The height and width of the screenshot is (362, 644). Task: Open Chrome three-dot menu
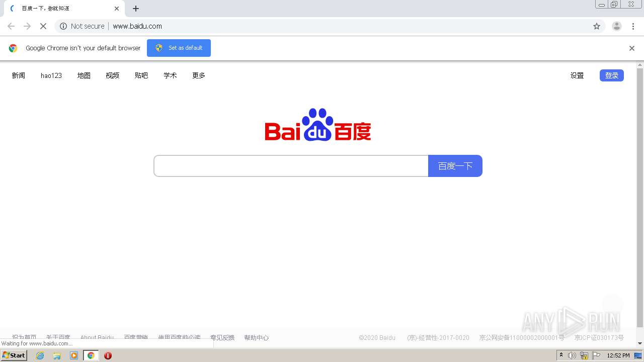(x=633, y=26)
